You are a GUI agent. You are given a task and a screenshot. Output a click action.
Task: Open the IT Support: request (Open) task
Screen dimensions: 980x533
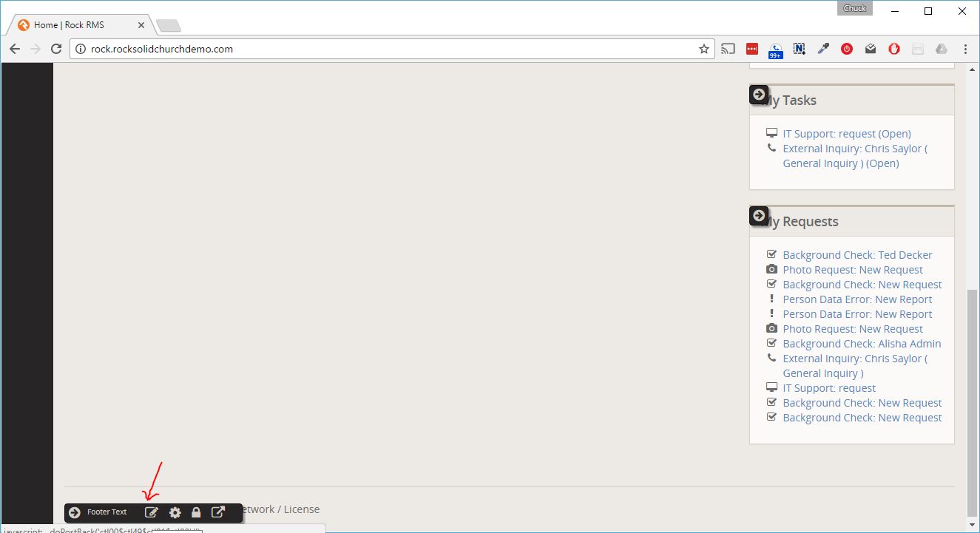(846, 134)
